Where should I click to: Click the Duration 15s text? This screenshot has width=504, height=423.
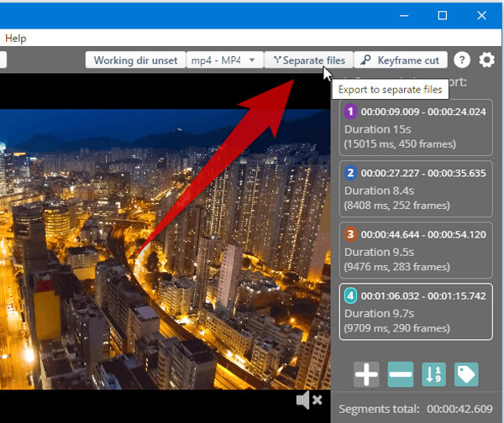click(378, 129)
